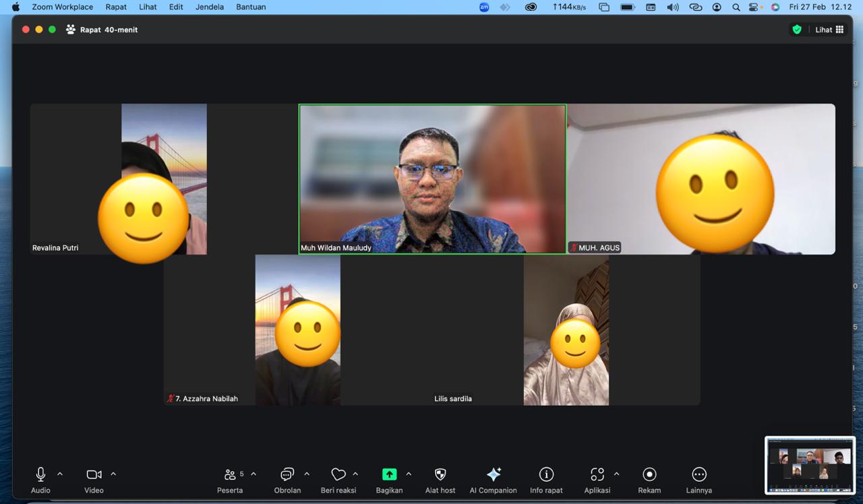The width and height of the screenshot is (863, 504).
Task: Start recording with the Rekam button
Action: (649, 475)
